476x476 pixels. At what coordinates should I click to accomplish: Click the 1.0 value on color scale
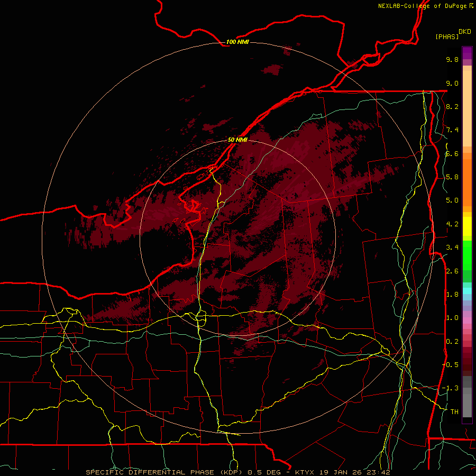coord(452,318)
